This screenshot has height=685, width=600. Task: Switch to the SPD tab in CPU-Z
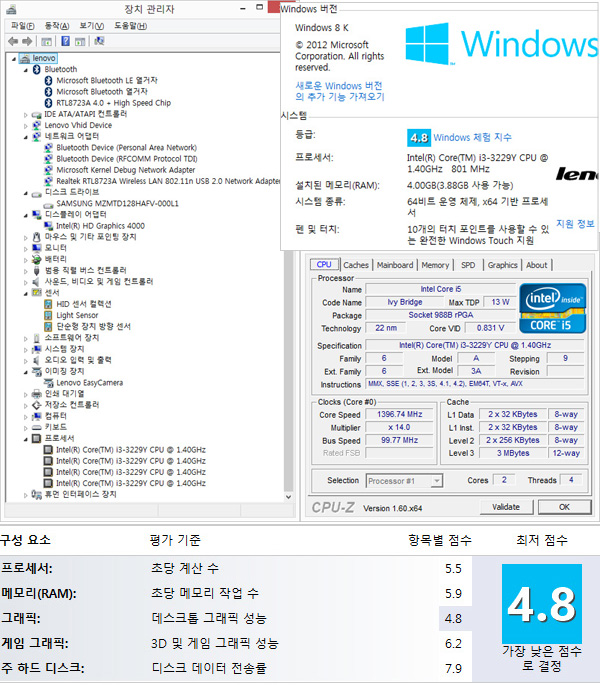click(x=468, y=265)
